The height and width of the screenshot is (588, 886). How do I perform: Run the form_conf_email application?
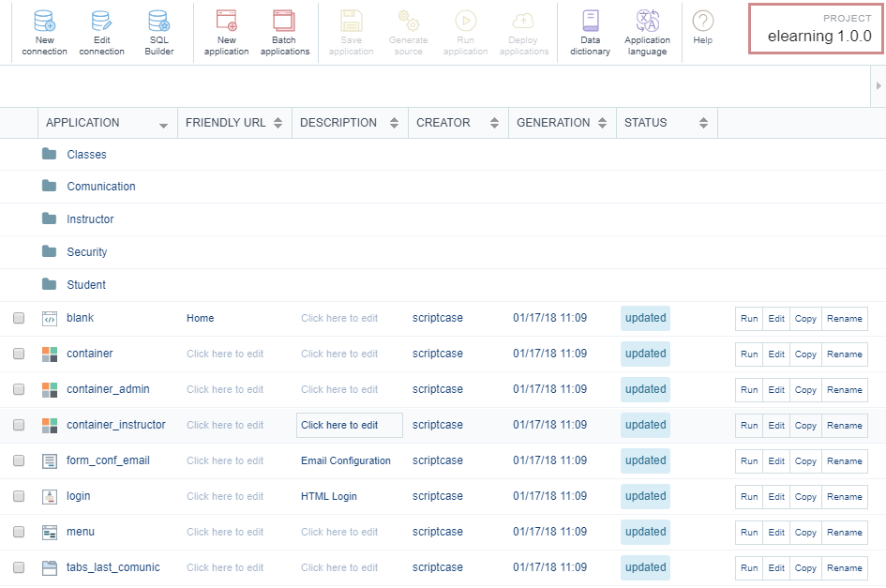point(748,460)
